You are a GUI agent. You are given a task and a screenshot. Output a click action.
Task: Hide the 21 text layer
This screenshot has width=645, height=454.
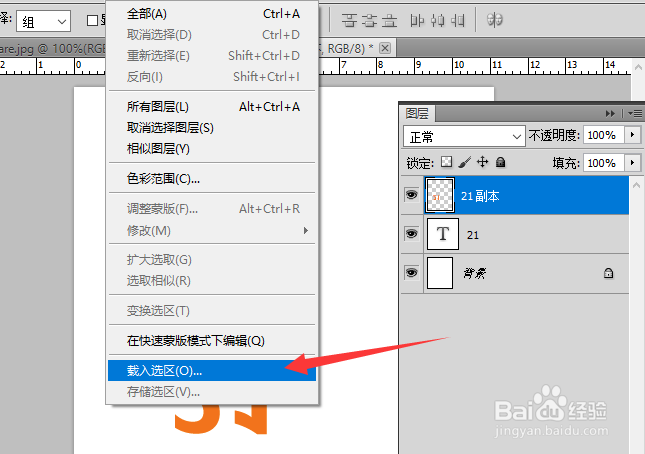(x=411, y=234)
